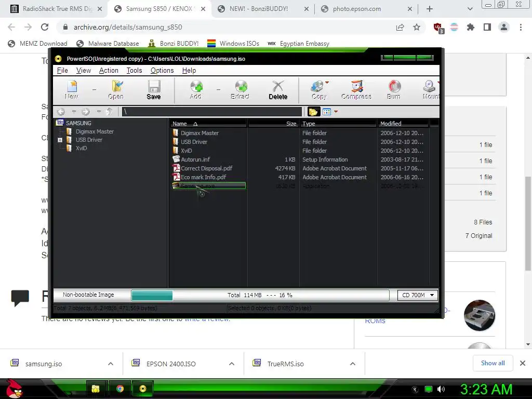Open the Copy button dropdown arrow

click(x=327, y=83)
